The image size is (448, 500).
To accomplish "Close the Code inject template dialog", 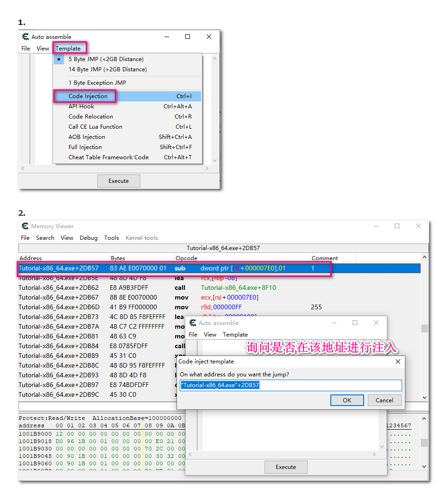I will point(398,362).
